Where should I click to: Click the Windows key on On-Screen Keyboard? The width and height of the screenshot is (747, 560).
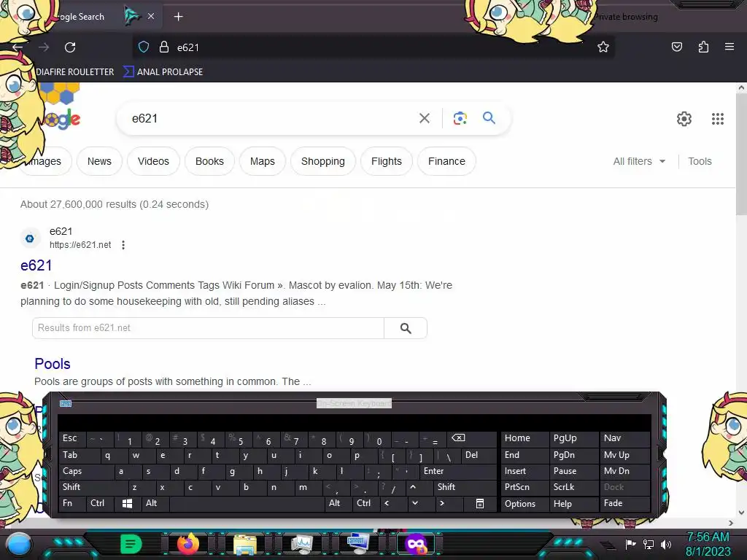(x=127, y=503)
